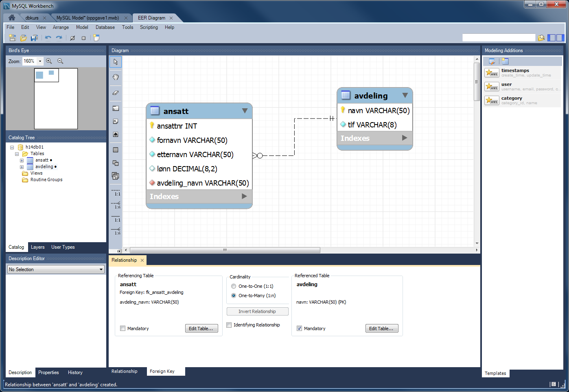Open the No Selection dropdown in Description Editor
The width and height of the screenshot is (569, 392).
[x=56, y=269]
